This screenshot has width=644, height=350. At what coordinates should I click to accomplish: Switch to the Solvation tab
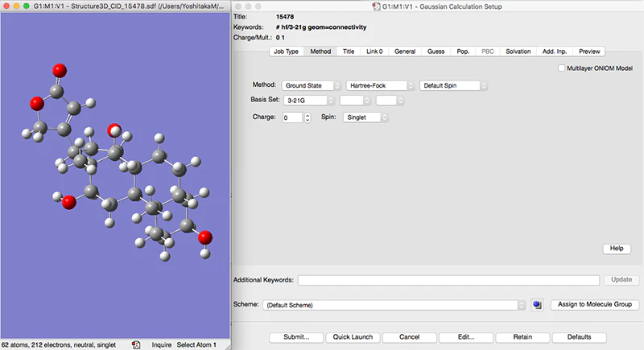point(518,51)
